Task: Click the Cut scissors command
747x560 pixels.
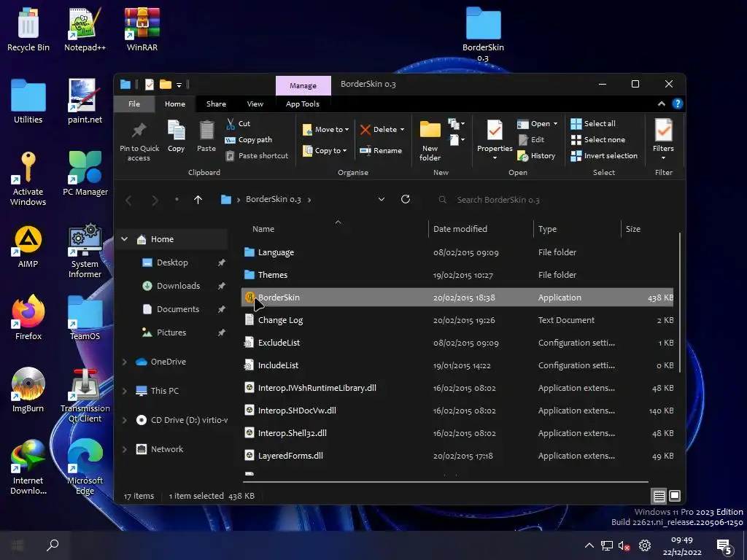Action: (238, 124)
